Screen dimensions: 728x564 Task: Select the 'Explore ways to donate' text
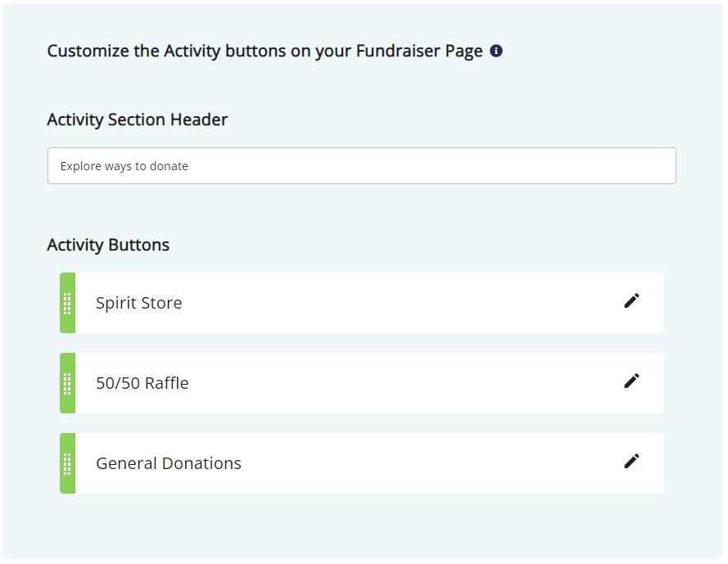(x=124, y=165)
